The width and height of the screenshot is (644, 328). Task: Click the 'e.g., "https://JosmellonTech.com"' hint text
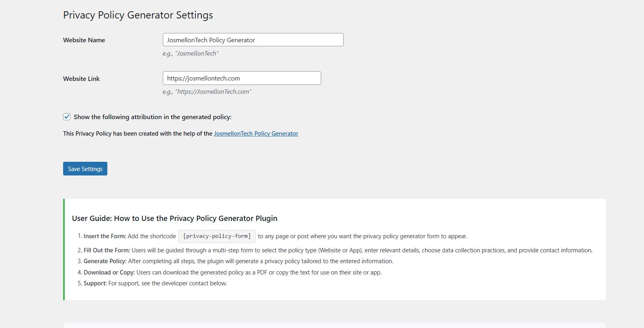click(207, 92)
